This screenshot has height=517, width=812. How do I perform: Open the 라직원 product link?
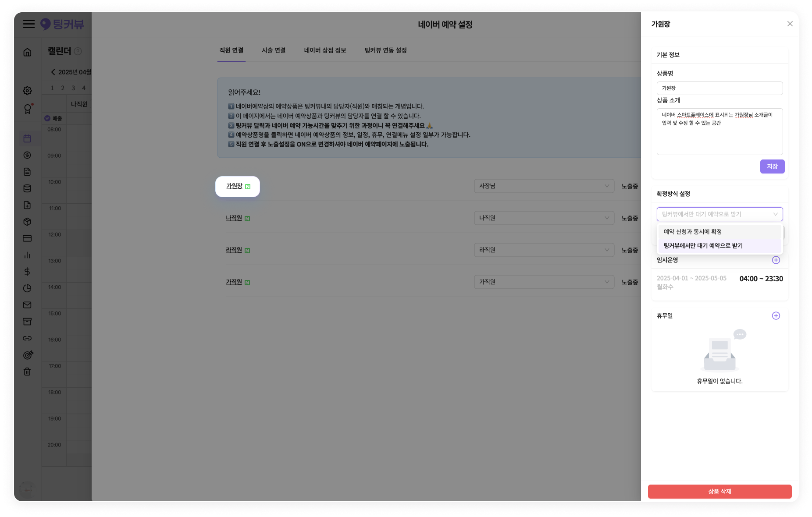pyautogui.click(x=234, y=250)
